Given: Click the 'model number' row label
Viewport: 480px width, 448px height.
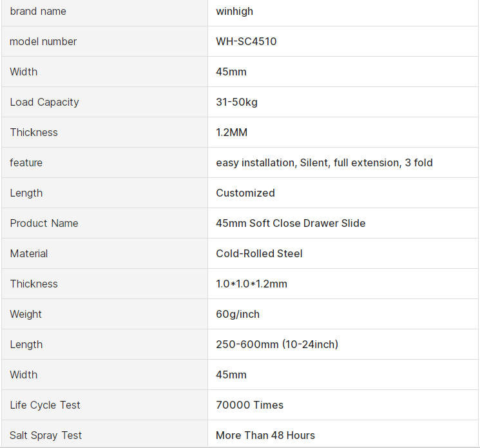Looking at the screenshot, I should 43,42.
